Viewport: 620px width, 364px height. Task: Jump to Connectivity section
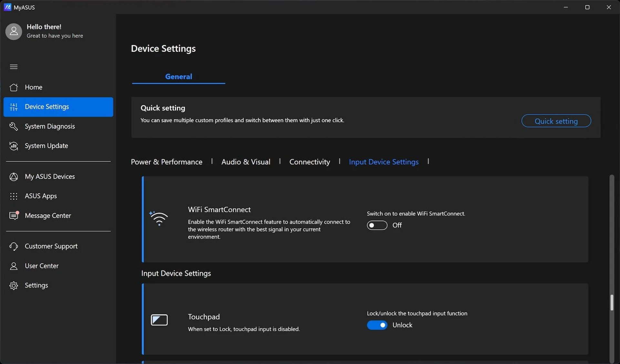click(x=310, y=162)
